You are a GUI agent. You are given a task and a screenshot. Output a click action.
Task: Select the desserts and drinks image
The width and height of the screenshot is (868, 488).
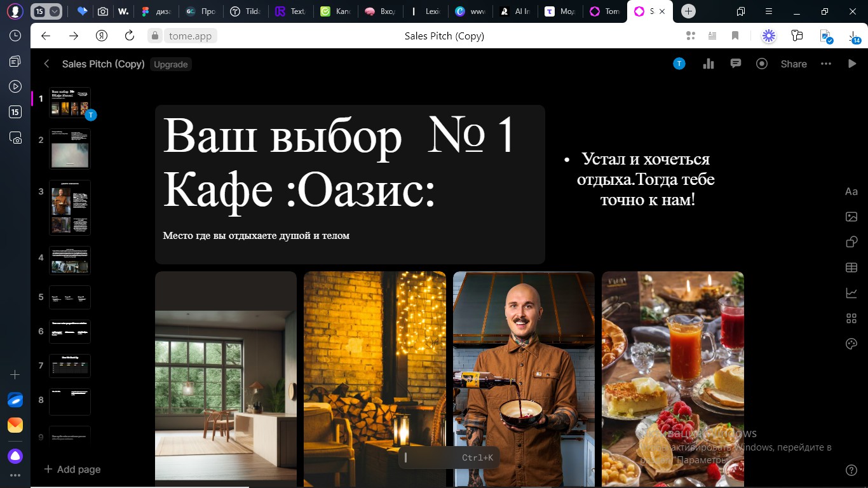pos(673,379)
